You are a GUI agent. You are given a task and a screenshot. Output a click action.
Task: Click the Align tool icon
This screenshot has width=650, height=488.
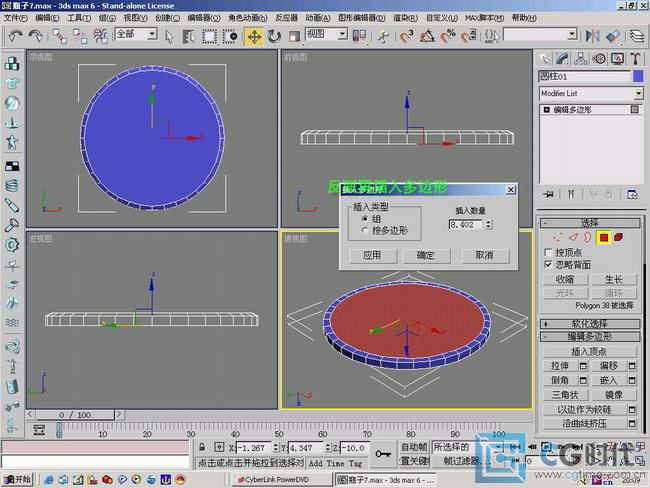613,36
